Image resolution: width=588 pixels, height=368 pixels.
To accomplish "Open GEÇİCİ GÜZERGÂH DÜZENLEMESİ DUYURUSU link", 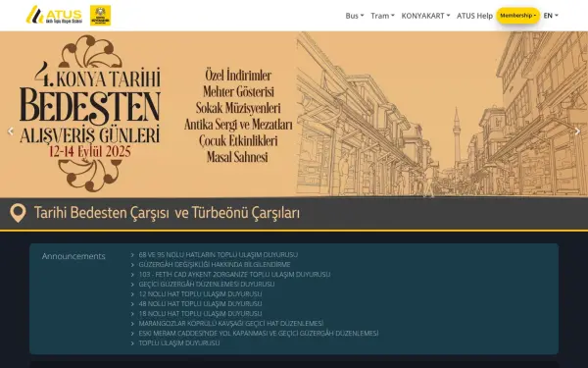I will [207, 284].
